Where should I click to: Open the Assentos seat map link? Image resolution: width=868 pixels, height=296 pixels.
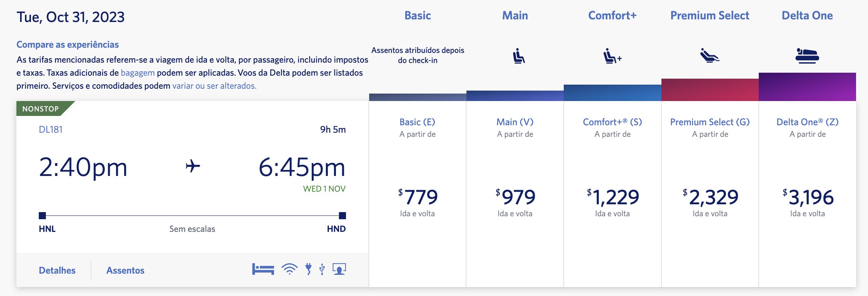[x=125, y=270]
